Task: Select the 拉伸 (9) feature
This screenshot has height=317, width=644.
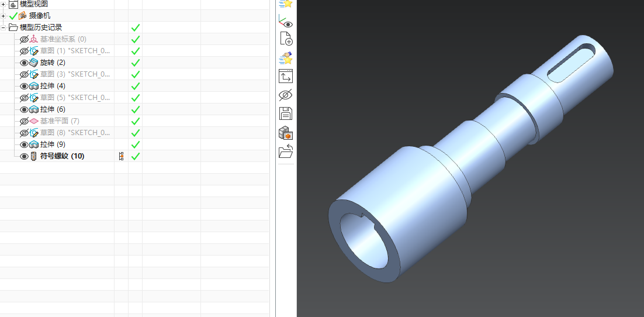Action: [x=53, y=144]
